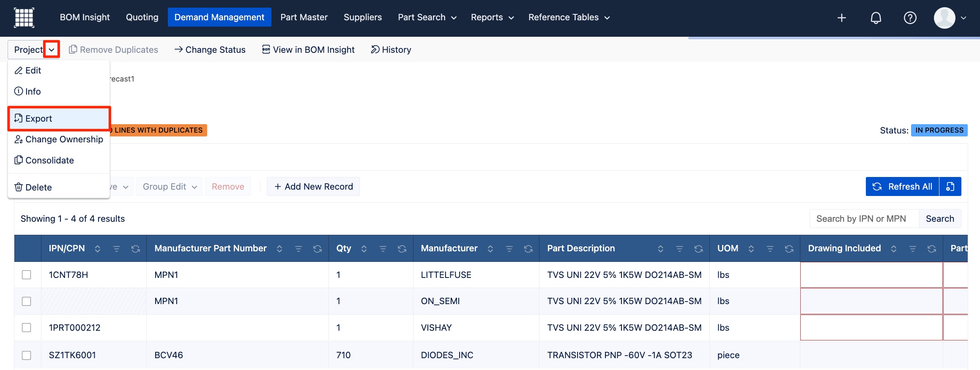
Task: Open the Part Master tab
Action: (x=304, y=17)
